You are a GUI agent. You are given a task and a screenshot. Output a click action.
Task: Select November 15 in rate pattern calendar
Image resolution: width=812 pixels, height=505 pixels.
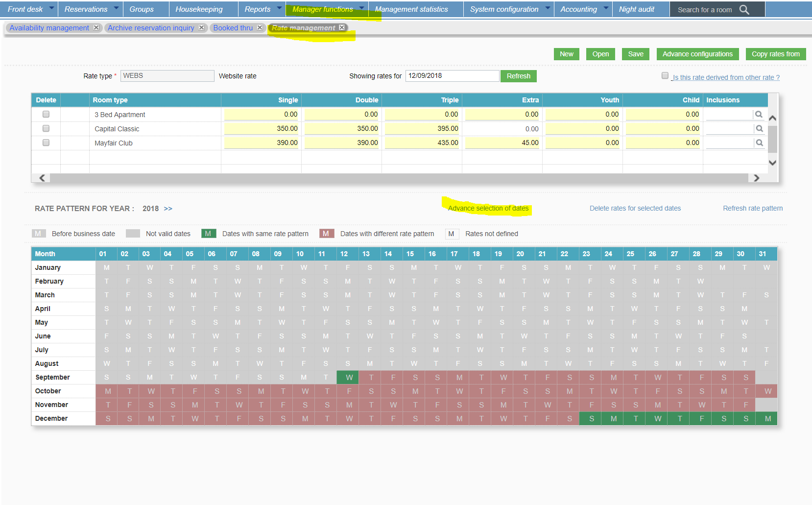[x=414, y=405]
